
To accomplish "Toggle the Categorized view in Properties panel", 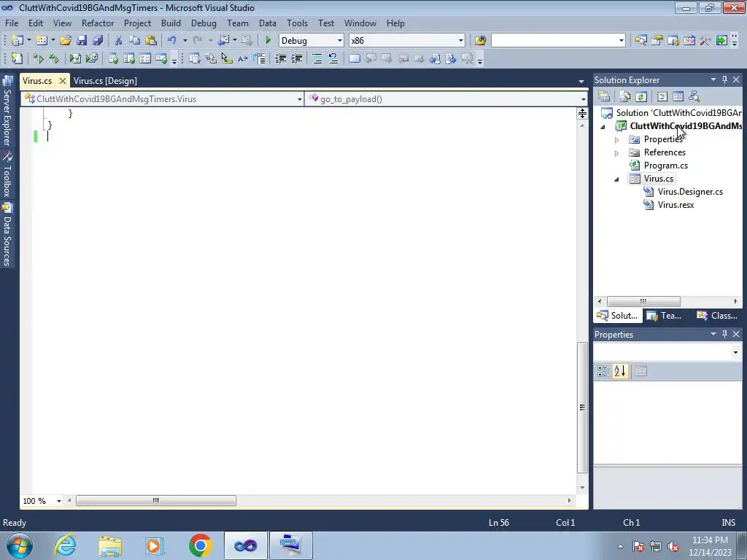I will click(603, 371).
